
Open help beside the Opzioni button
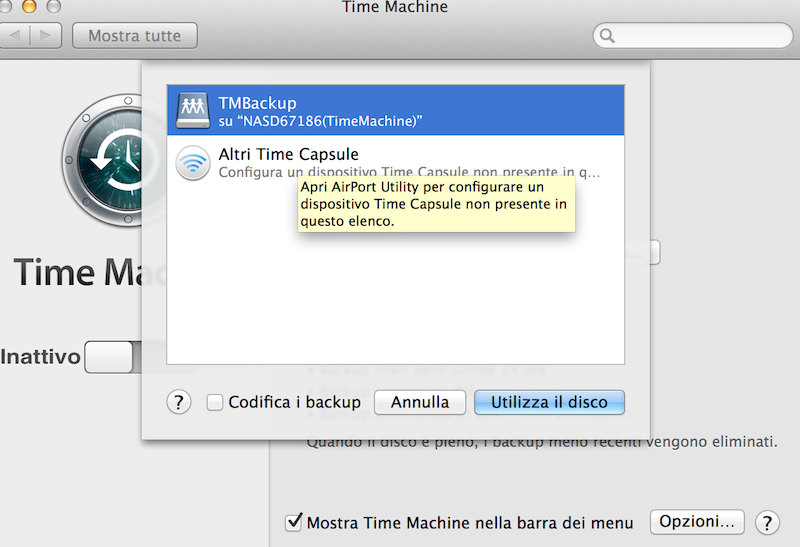[767, 522]
